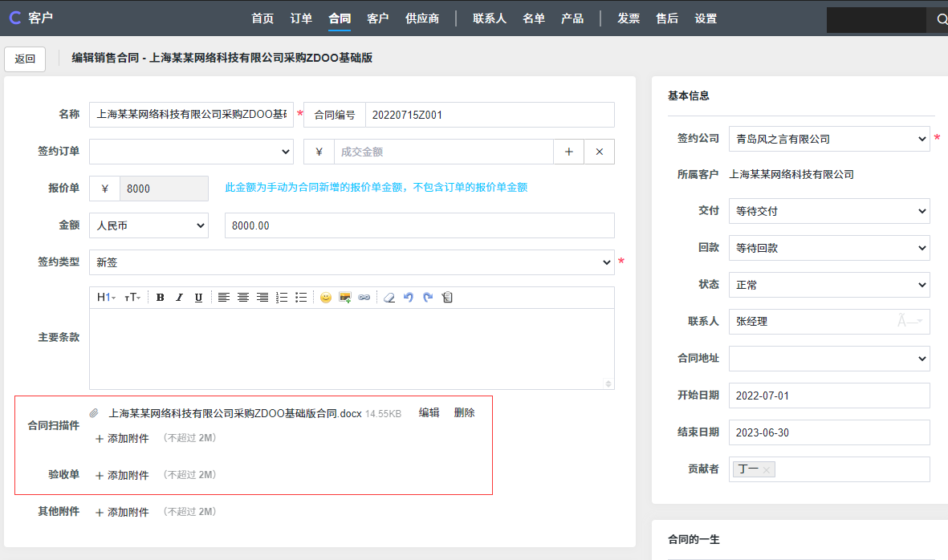Add another order row with plus button
The height and width of the screenshot is (560, 948).
pyautogui.click(x=569, y=152)
